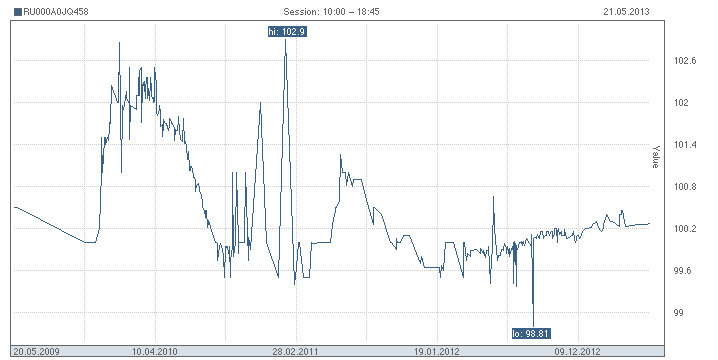
Task: Click the 101.4 value axis label
Action: coord(685,145)
